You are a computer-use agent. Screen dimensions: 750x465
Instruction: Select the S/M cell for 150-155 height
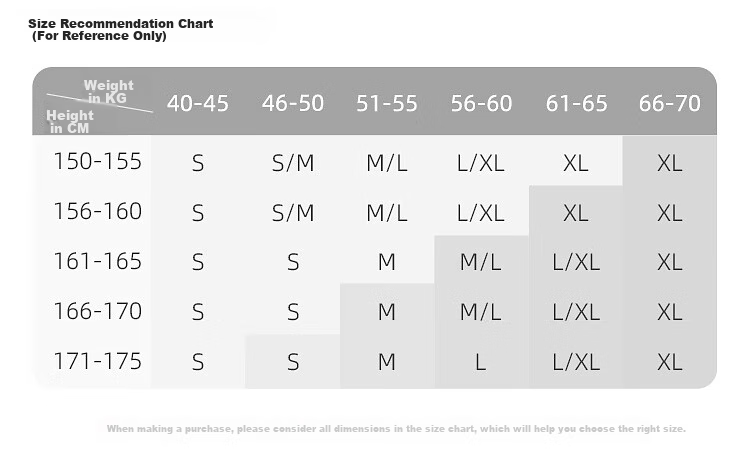point(293,163)
